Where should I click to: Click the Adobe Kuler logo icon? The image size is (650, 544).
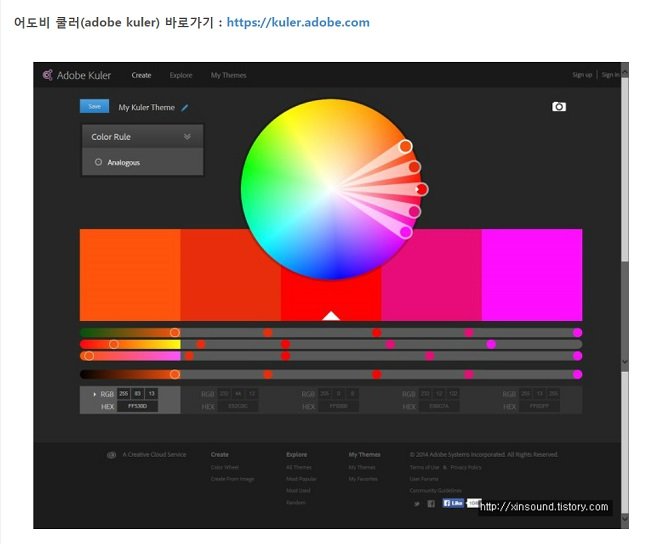pyautogui.click(x=48, y=75)
